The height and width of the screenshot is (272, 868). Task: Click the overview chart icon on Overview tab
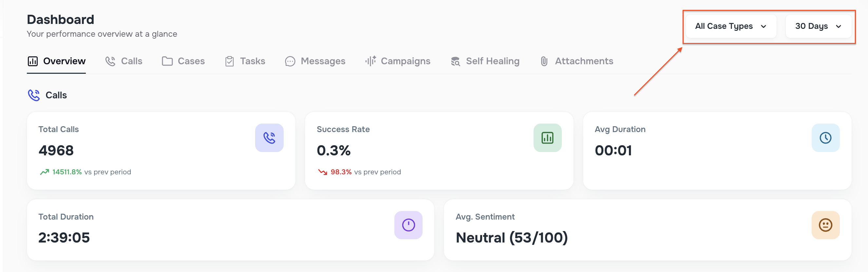pos(32,61)
